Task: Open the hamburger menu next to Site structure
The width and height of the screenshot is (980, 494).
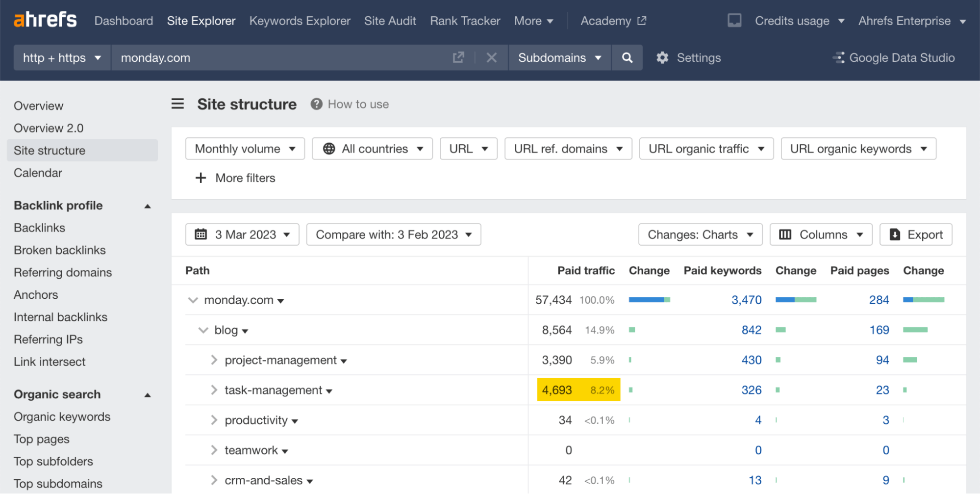Action: coord(177,104)
